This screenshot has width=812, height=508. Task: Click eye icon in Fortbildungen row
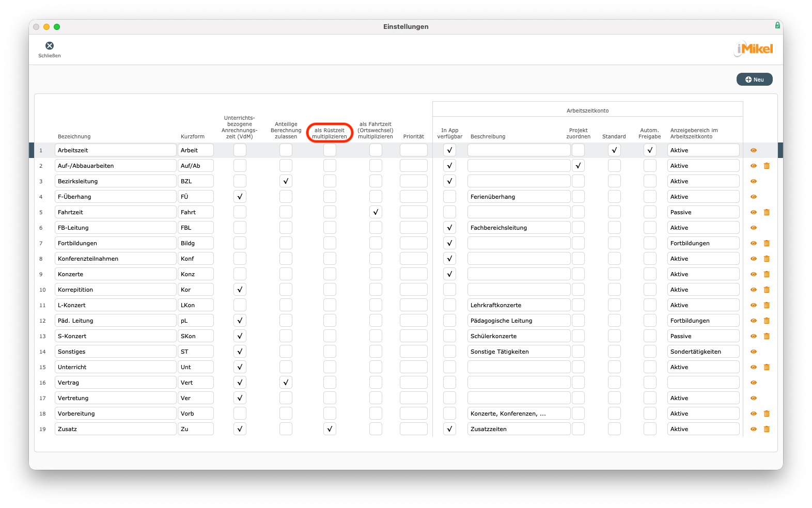pyautogui.click(x=754, y=243)
